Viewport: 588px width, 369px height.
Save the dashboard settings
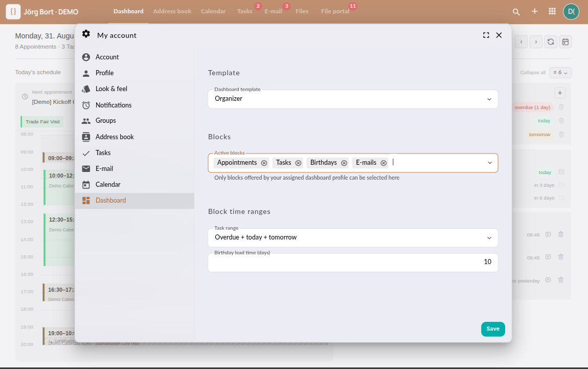(493, 329)
